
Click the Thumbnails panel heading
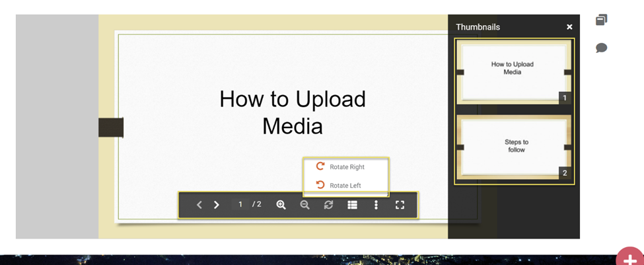point(478,27)
